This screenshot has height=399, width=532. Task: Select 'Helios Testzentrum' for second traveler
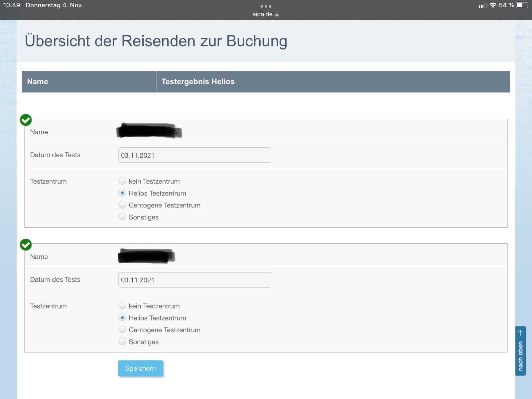[x=122, y=318]
